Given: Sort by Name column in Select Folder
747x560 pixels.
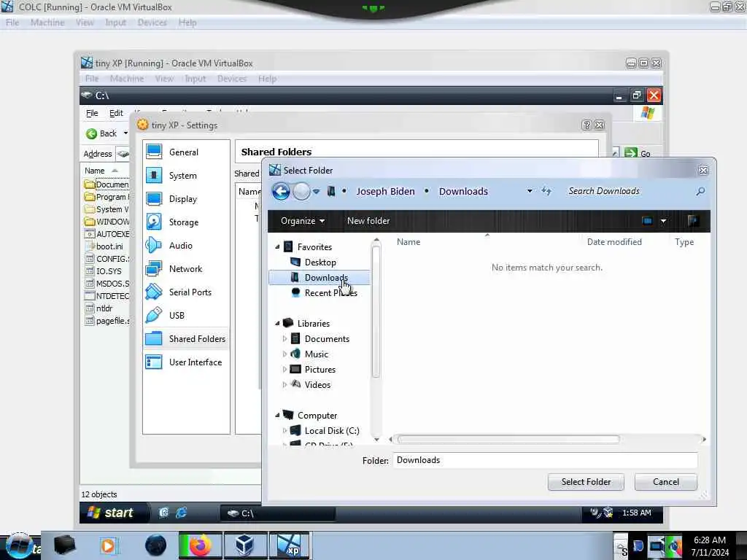Looking at the screenshot, I should (409, 242).
